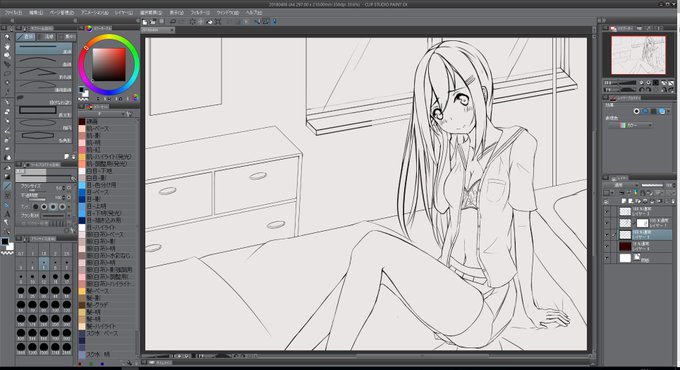Select the Gradient tool

pyautogui.click(x=7, y=177)
